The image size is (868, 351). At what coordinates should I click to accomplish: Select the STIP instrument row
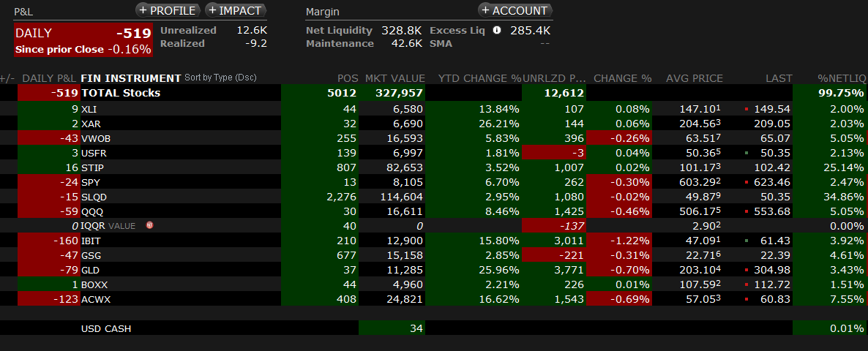click(x=434, y=167)
